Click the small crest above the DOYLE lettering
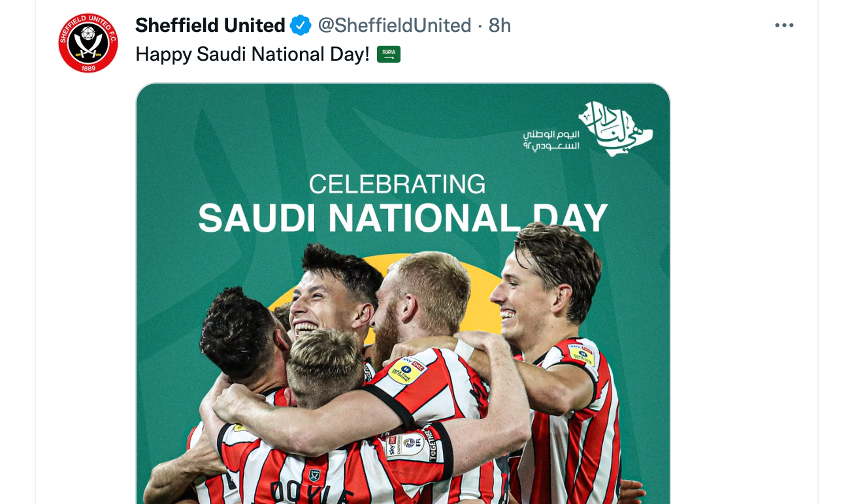 314,475
